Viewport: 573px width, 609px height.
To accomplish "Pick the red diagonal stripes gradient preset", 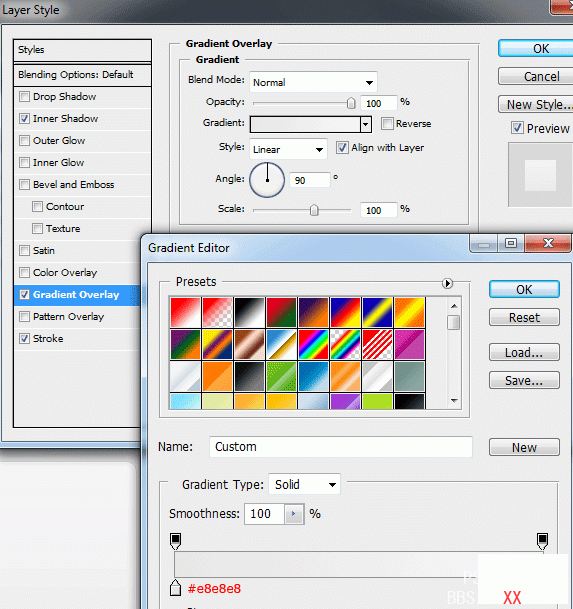I will [377, 345].
